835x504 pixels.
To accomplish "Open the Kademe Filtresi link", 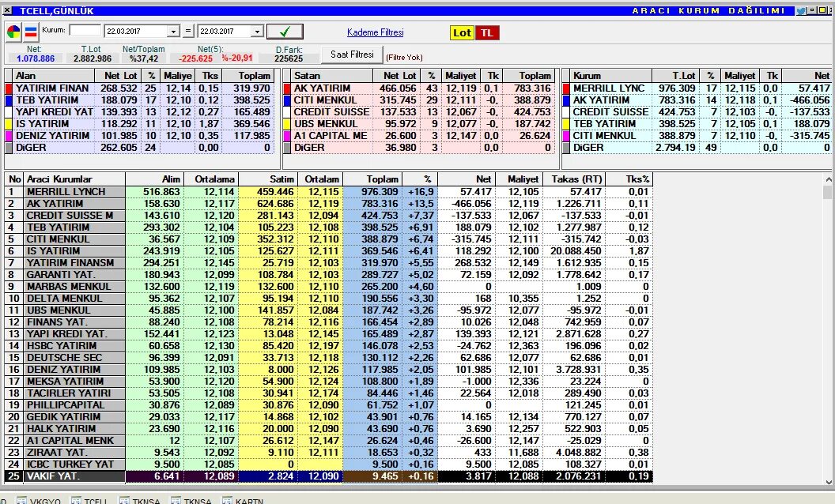I will tap(376, 32).
